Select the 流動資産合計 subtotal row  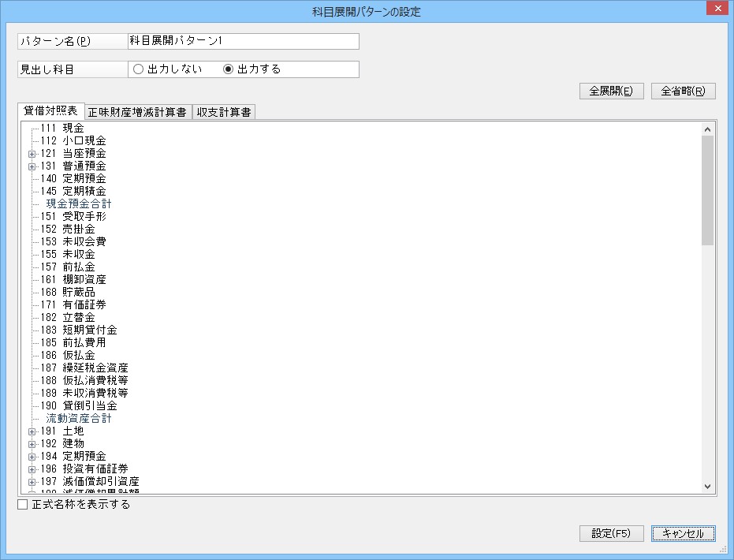pos(78,419)
